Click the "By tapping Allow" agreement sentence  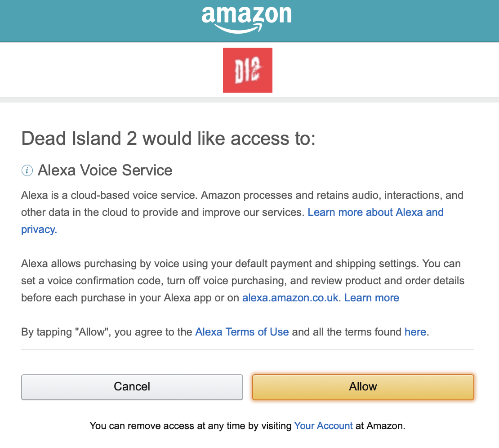[225, 332]
